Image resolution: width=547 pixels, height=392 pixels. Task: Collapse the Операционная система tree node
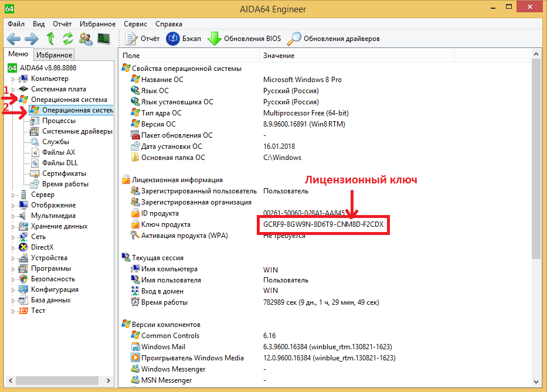click(x=13, y=100)
